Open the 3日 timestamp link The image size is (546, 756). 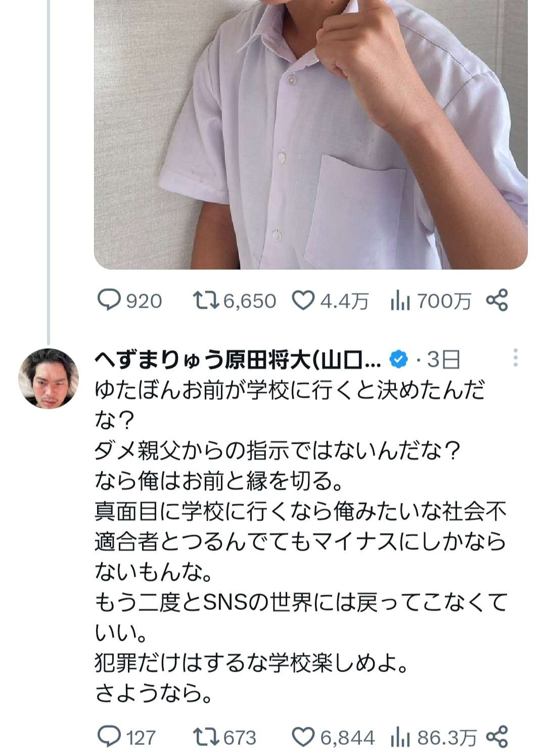(444, 360)
